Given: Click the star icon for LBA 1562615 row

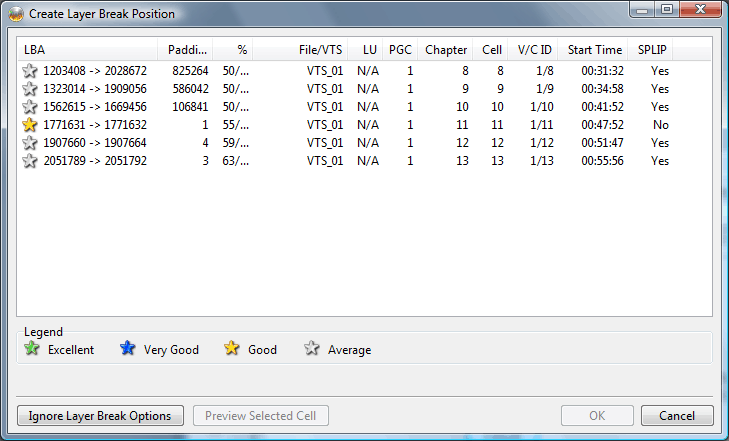Looking at the screenshot, I should point(30,107).
